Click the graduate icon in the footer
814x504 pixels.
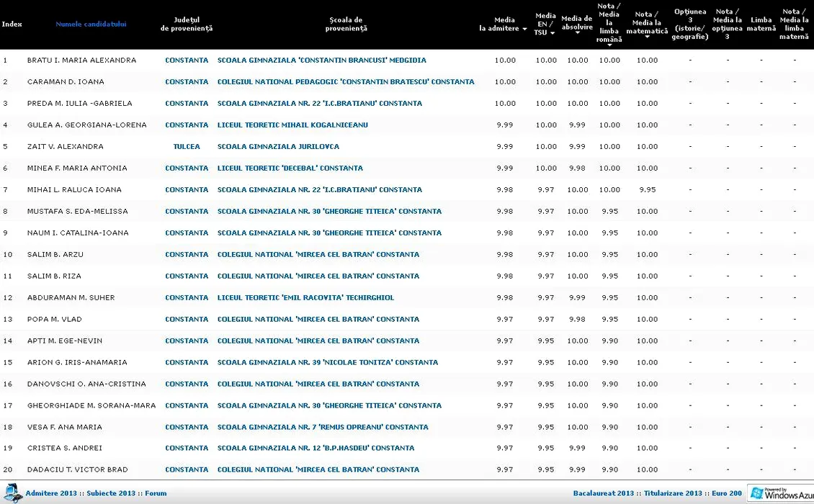(14, 492)
